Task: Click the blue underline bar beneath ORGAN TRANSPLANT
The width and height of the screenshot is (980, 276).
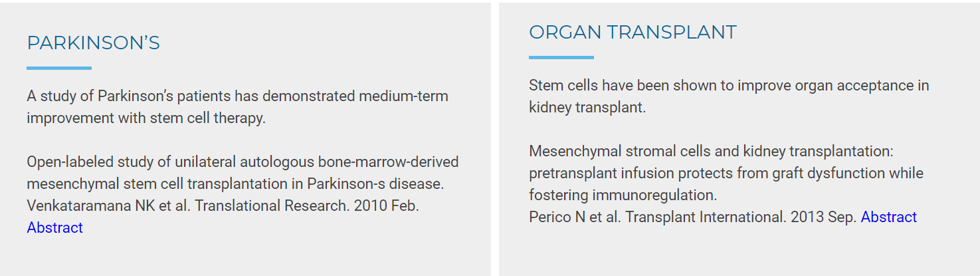Action: click(x=561, y=57)
